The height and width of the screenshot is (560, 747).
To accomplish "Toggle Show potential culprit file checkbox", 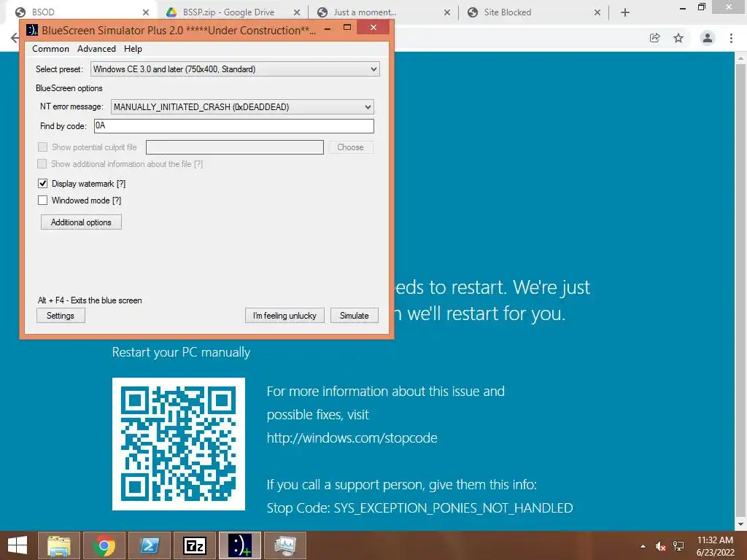I will (42, 147).
